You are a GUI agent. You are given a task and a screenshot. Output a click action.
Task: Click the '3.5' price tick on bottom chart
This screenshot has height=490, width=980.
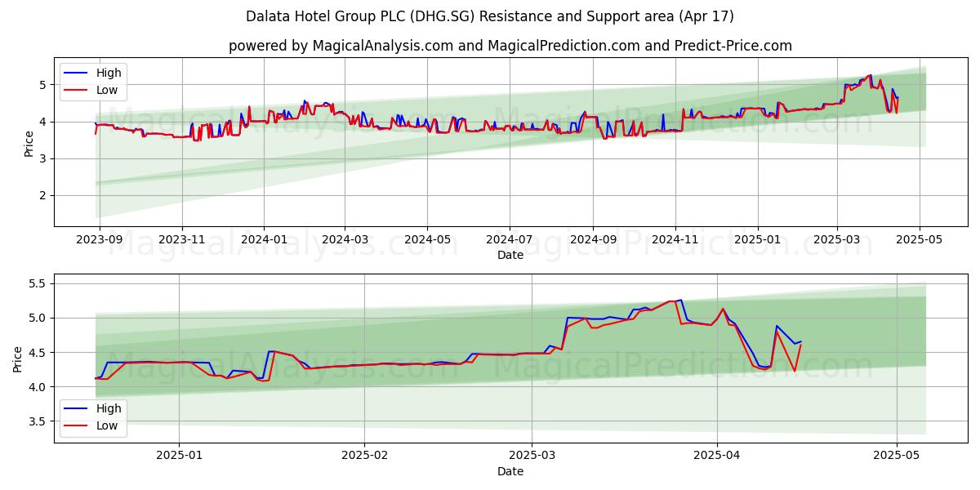(39, 421)
